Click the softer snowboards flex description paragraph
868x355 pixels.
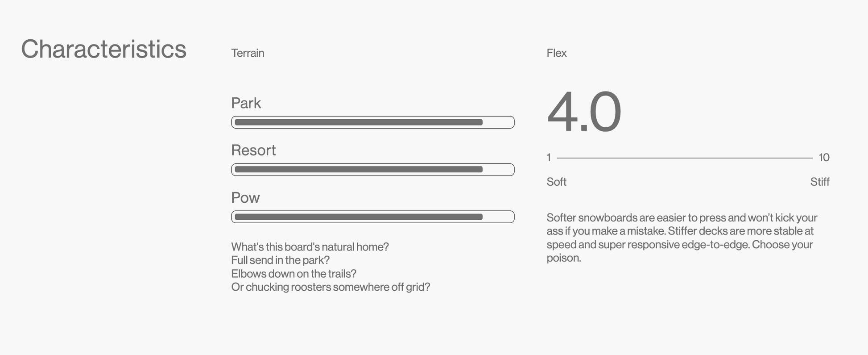coord(682,238)
